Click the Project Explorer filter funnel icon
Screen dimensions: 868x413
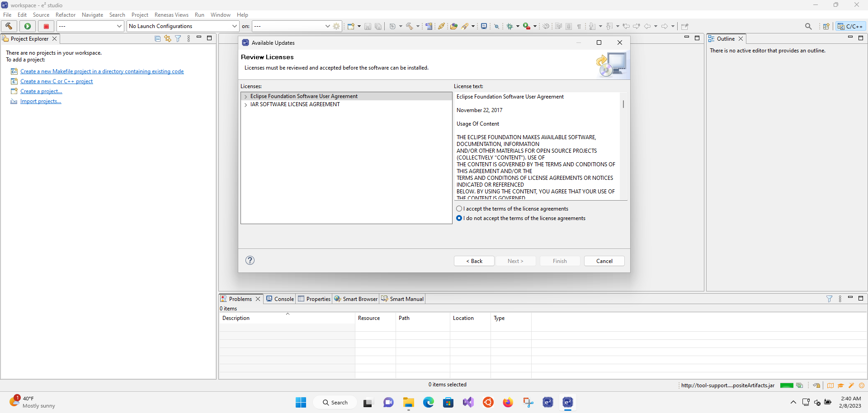pyautogui.click(x=178, y=39)
